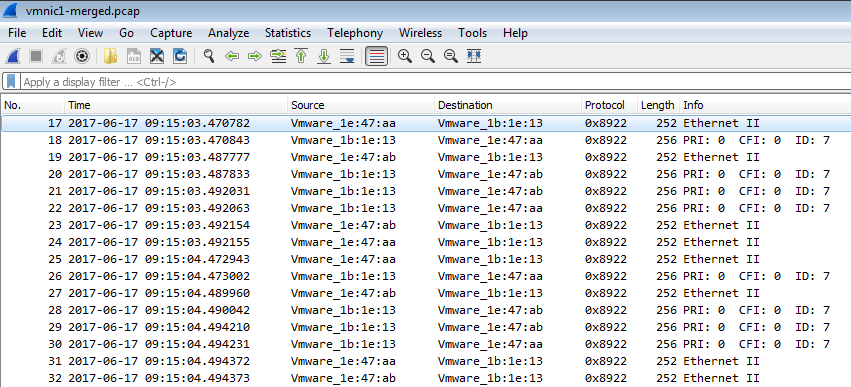The image size is (851, 387).
Task: Open the Edit menu
Action: click(52, 33)
